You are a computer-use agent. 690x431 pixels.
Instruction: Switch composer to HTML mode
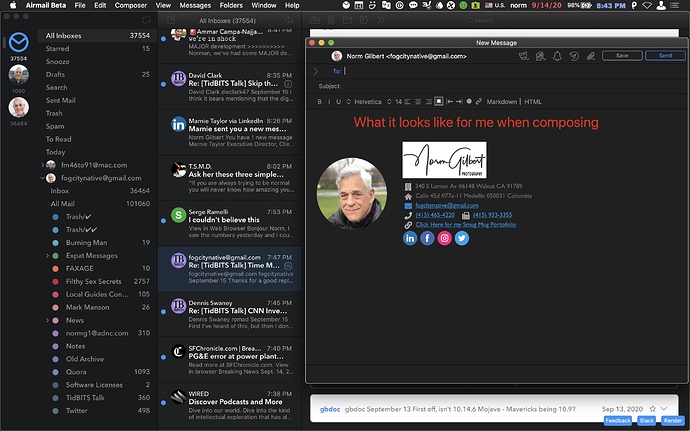tap(533, 102)
